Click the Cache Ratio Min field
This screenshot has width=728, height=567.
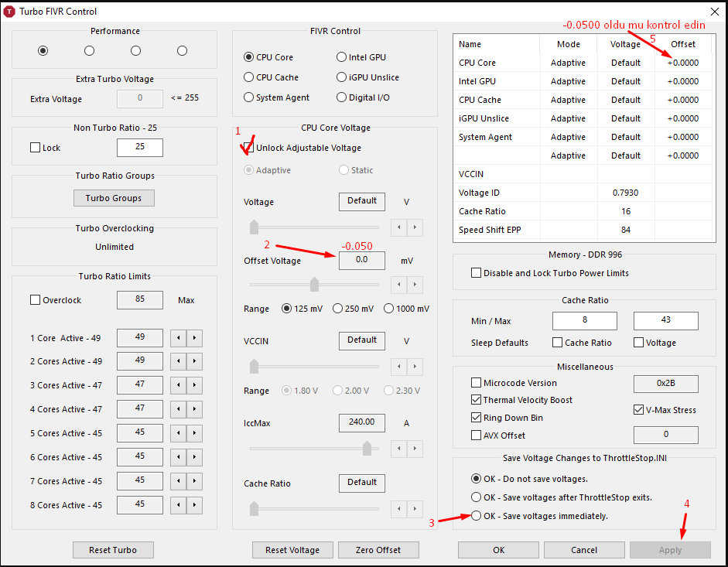585,320
